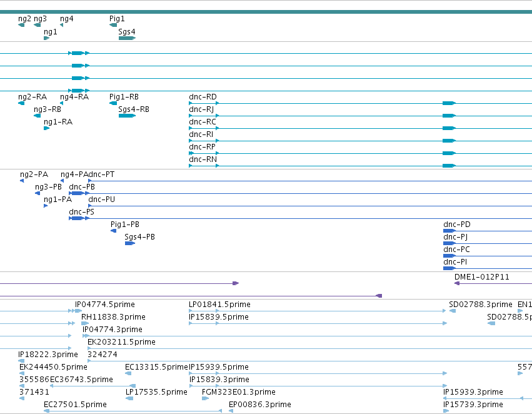Viewport: 532px width, 414px height.
Task: Click the 355586 feature label
Action: tap(34, 380)
